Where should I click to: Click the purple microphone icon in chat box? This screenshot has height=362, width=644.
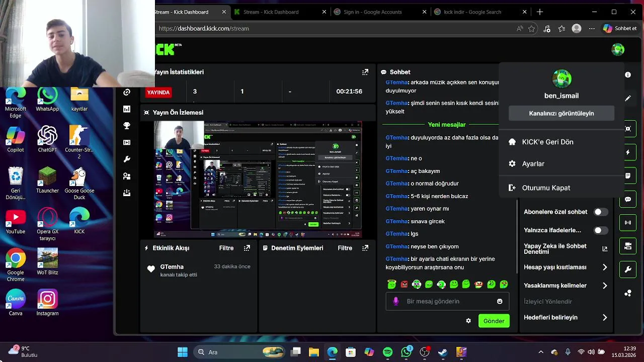click(396, 301)
